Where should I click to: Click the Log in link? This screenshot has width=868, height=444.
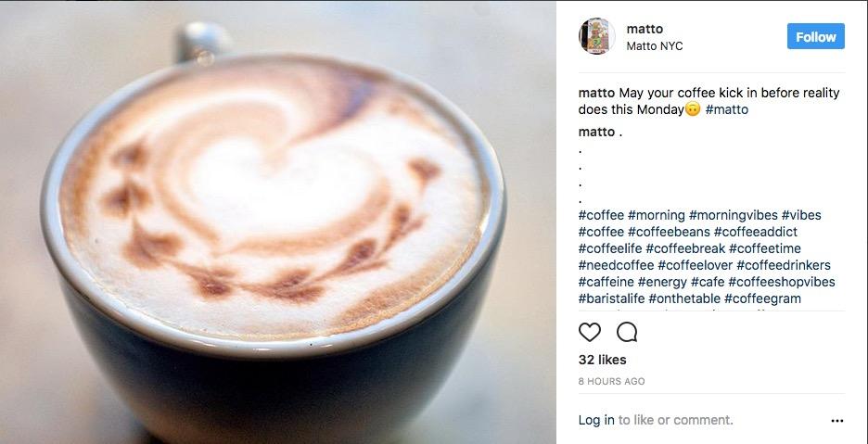[x=596, y=420]
